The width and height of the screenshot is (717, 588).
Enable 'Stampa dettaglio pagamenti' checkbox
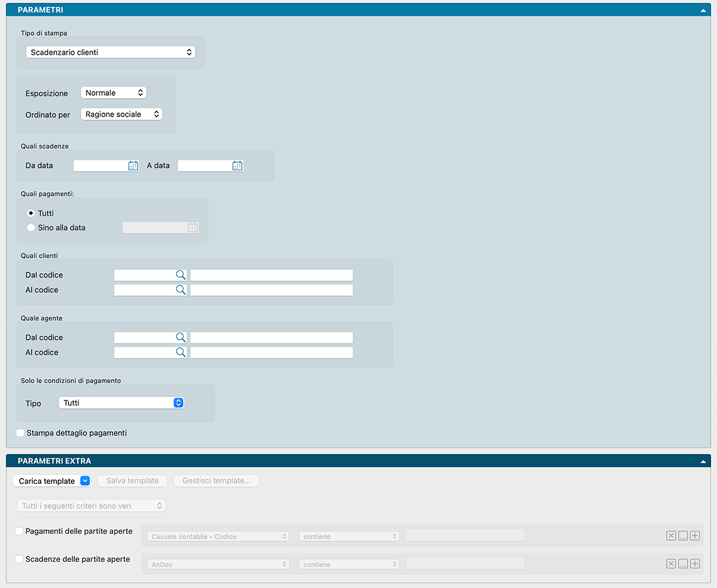20,433
